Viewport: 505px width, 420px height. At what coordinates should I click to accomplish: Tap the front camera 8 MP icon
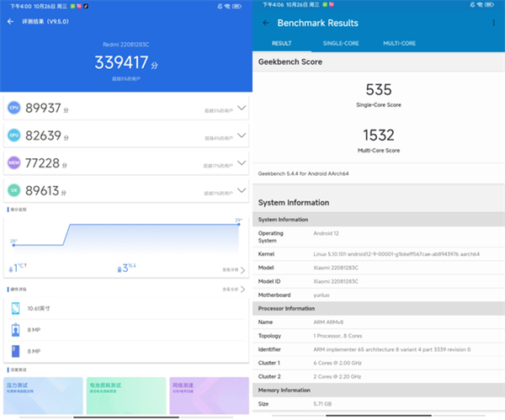16,330
